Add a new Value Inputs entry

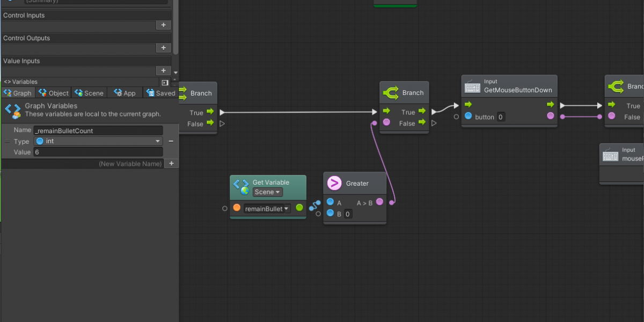point(163,71)
